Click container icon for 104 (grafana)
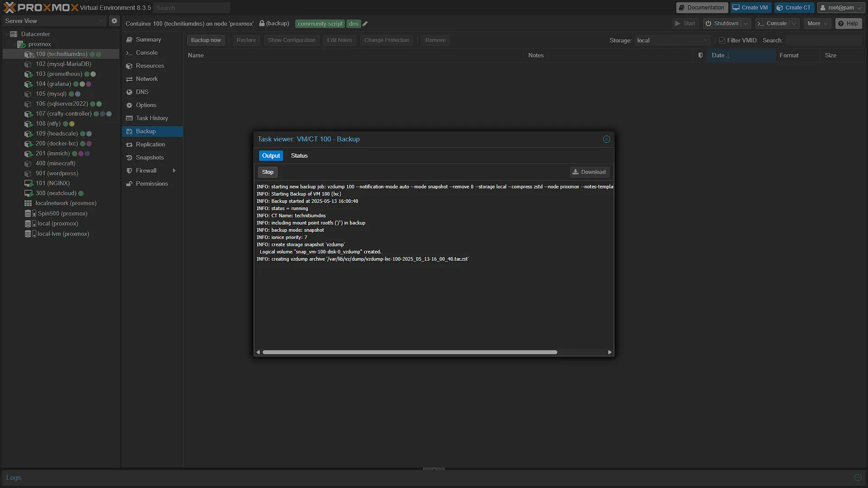Screen dimensions: 868x488 coord(28,84)
